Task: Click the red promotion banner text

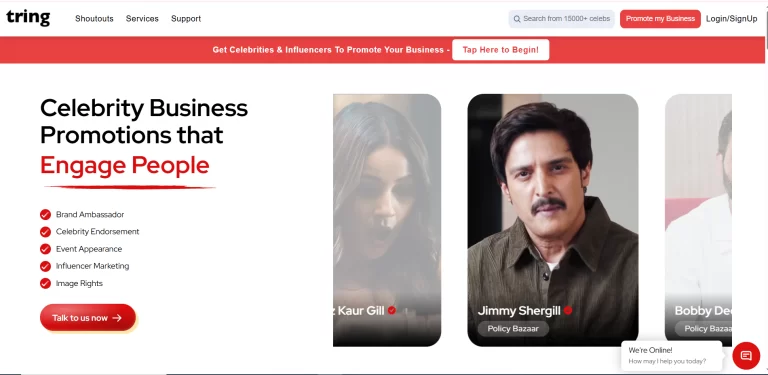Action: click(331, 50)
